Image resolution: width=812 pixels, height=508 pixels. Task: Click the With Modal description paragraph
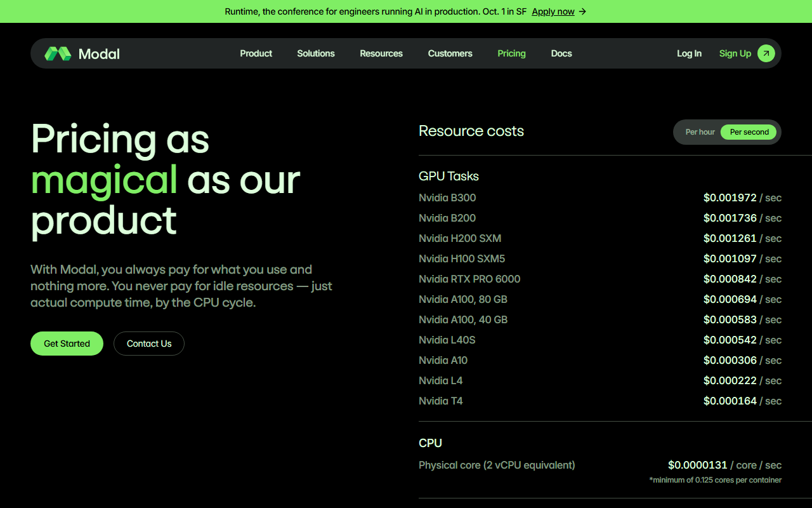[181, 286]
